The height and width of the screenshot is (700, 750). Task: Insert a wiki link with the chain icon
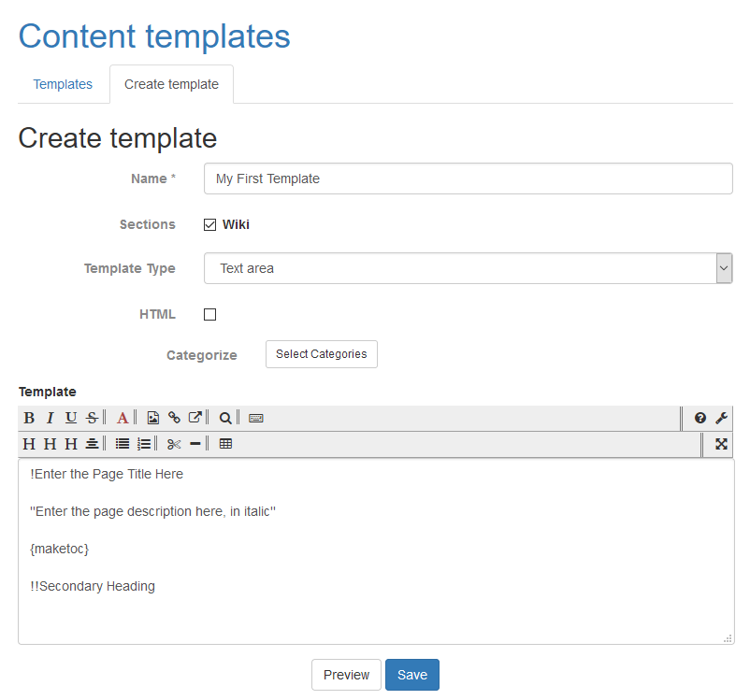(x=174, y=418)
